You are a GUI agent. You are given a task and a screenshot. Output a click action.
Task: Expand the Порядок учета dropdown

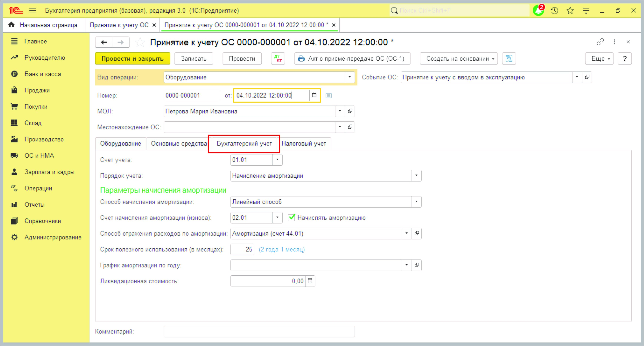pos(417,176)
